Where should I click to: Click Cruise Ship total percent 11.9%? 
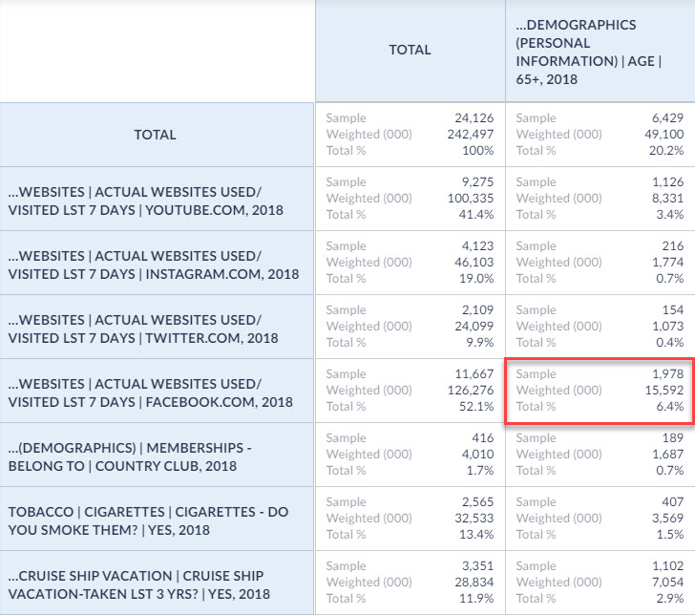[476, 598]
